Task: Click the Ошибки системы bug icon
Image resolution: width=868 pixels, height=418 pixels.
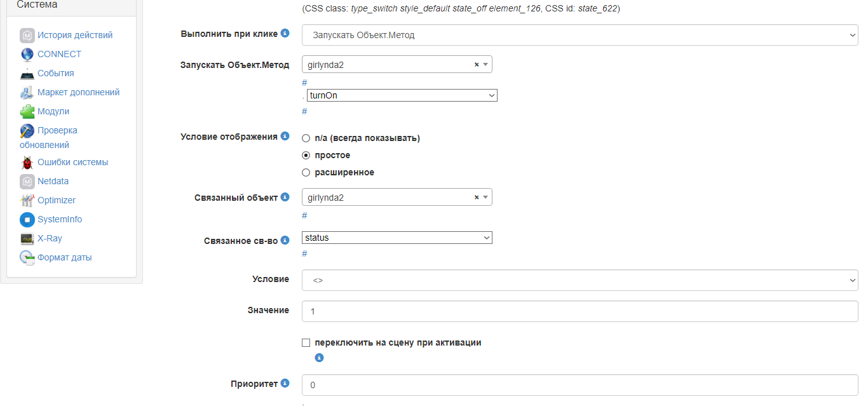Action: click(27, 162)
